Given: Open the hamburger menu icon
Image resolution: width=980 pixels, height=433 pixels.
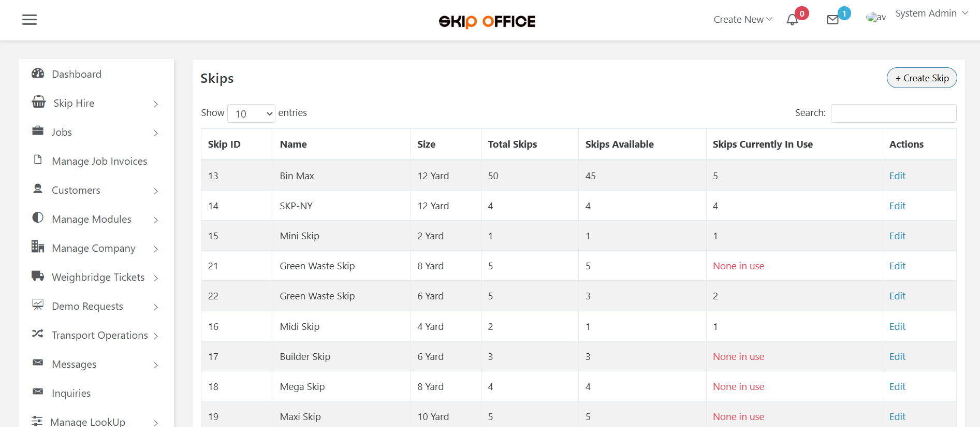Looking at the screenshot, I should tap(30, 20).
